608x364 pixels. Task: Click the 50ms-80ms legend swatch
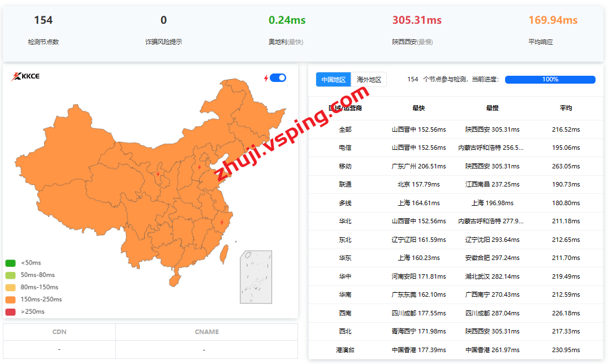10,275
